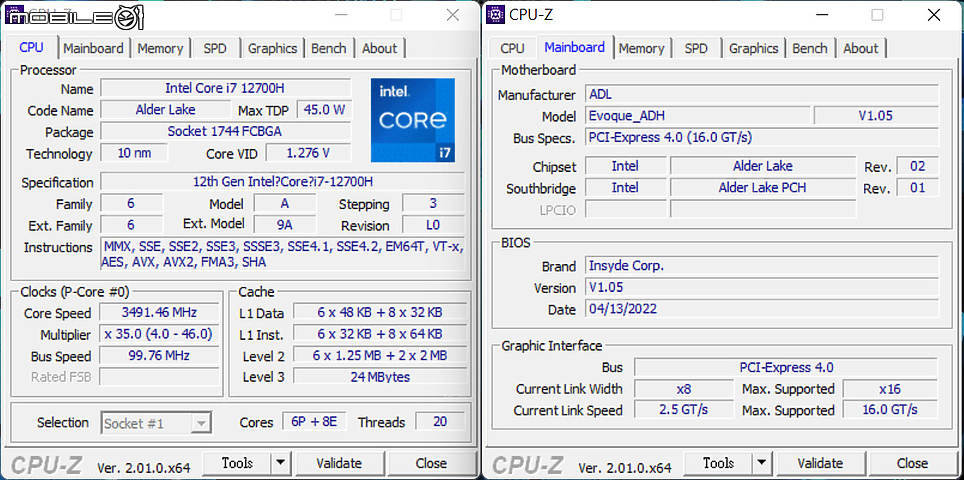The height and width of the screenshot is (480, 964).
Task: Click CPU-Z app icon in right window title bar
Action: coord(497,14)
